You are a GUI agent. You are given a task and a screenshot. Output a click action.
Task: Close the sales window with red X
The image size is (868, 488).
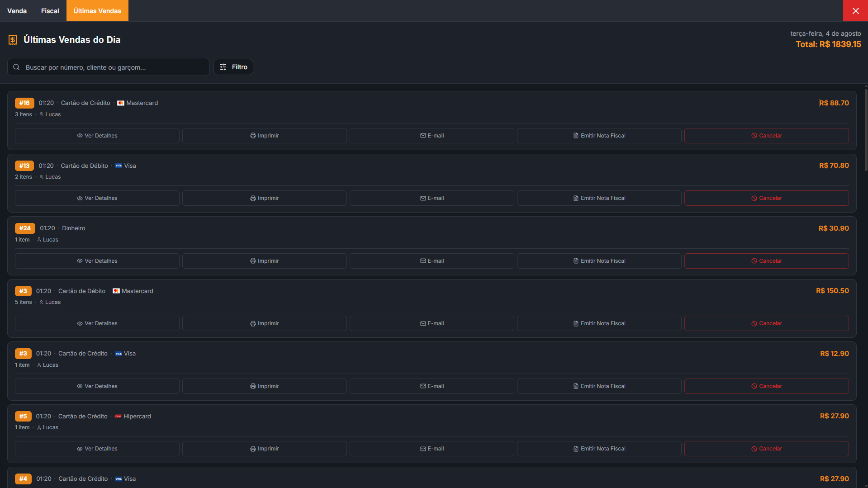tap(855, 11)
